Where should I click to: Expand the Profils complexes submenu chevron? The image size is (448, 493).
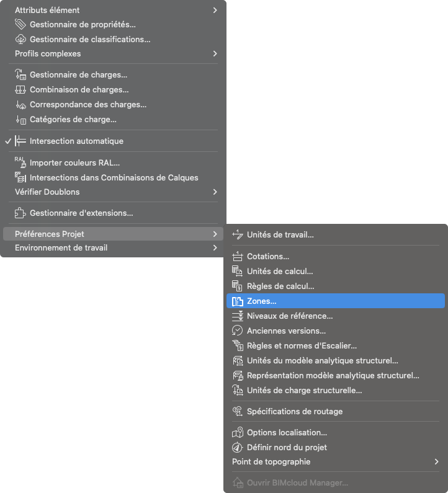coord(215,53)
